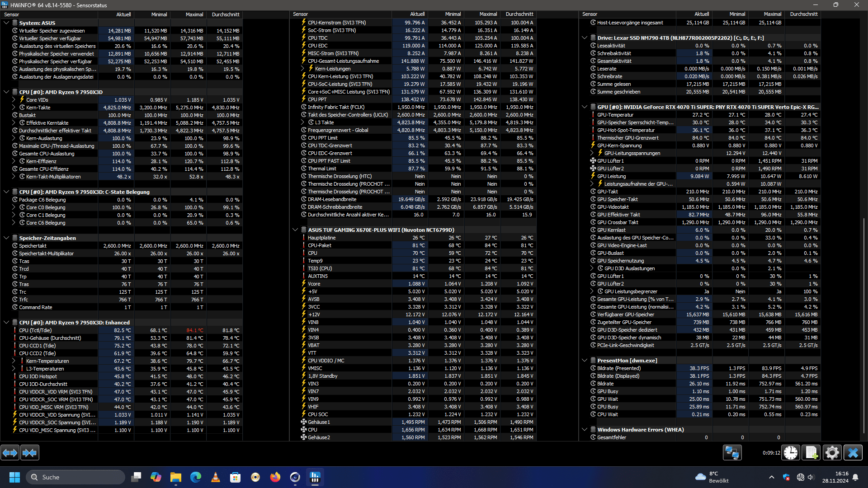Image resolution: width=868 pixels, height=488 pixels.
Task: Click the expand panels arrows button
Action: pos(10,452)
